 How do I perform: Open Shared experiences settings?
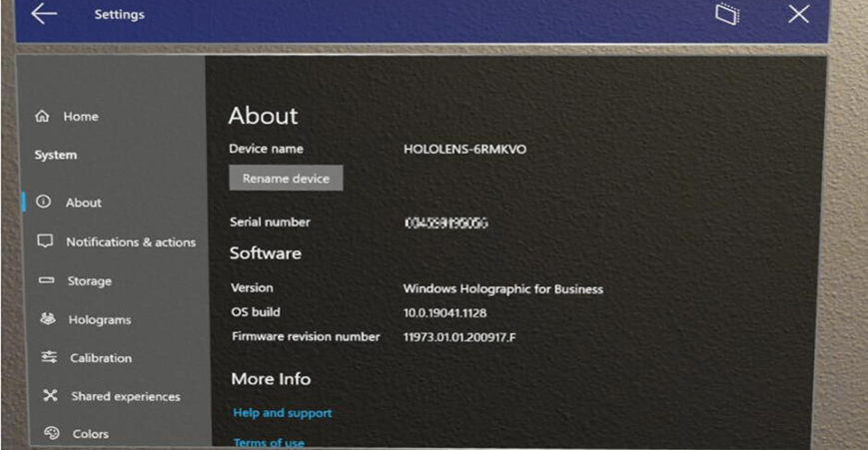(x=125, y=396)
